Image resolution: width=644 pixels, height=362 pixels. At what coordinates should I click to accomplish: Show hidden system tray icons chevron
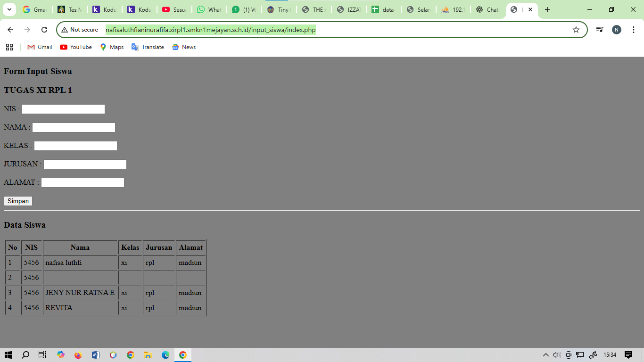coord(545,355)
